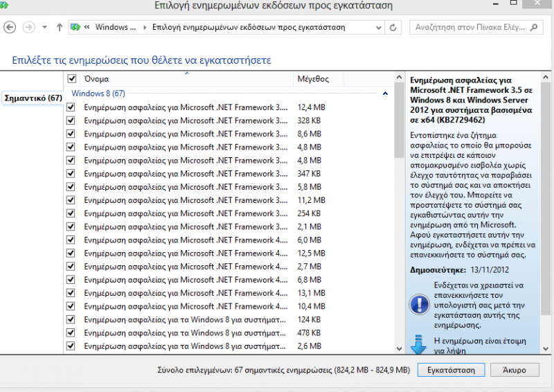The width and height of the screenshot is (554, 392).
Task: Uncheck the 12,5 MB update
Action: click(71, 253)
